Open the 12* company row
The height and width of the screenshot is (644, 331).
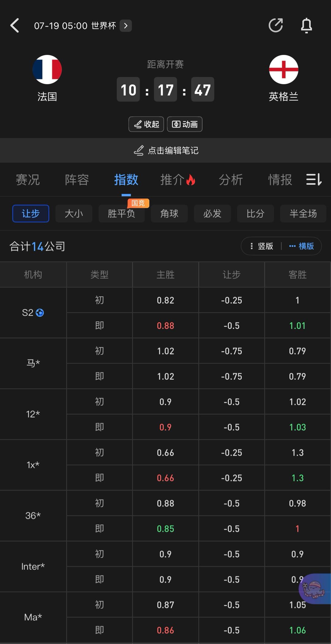pos(33,414)
